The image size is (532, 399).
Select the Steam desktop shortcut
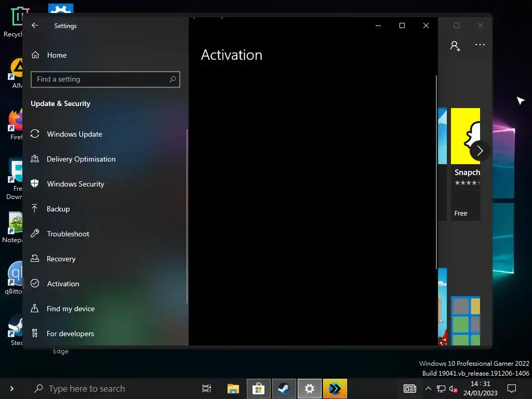16,330
